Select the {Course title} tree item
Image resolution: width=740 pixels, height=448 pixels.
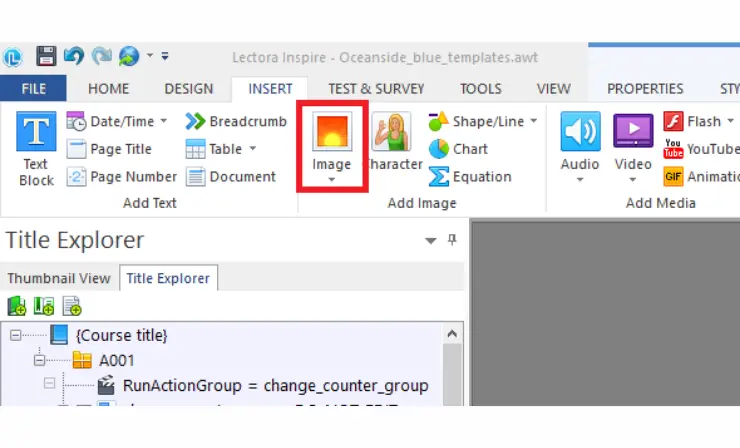point(122,336)
